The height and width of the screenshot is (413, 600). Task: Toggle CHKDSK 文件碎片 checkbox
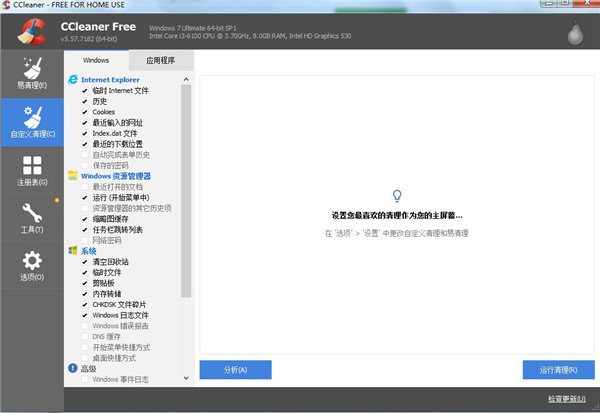[85, 305]
